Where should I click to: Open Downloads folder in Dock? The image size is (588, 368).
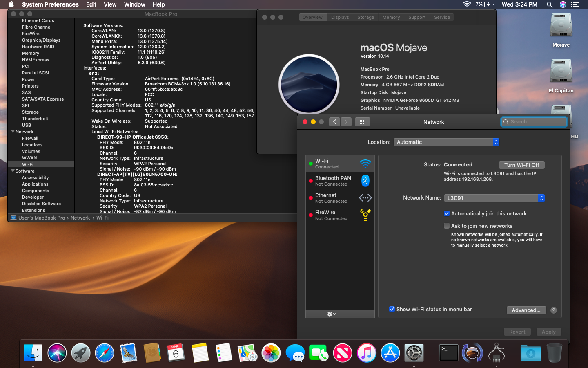click(x=530, y=353)
